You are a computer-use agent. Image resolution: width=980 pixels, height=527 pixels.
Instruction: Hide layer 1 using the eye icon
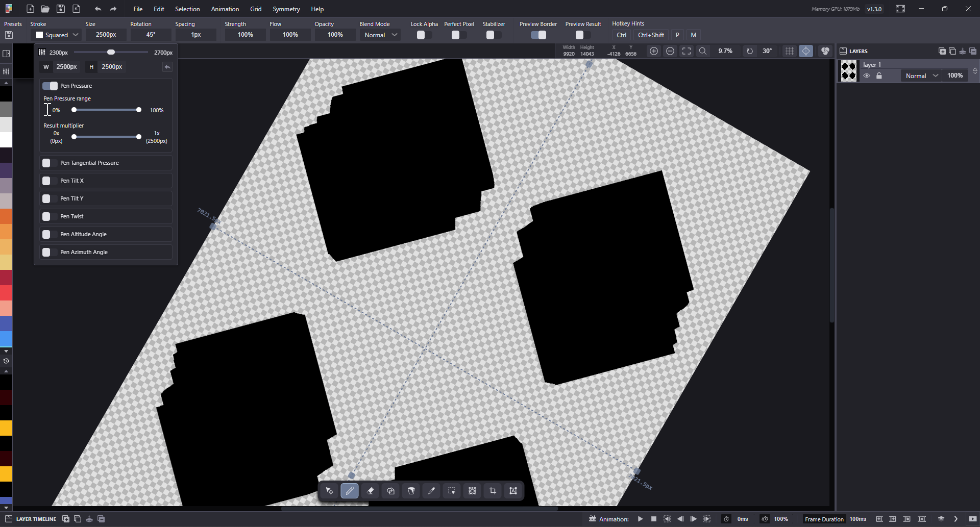coord(867,76)
